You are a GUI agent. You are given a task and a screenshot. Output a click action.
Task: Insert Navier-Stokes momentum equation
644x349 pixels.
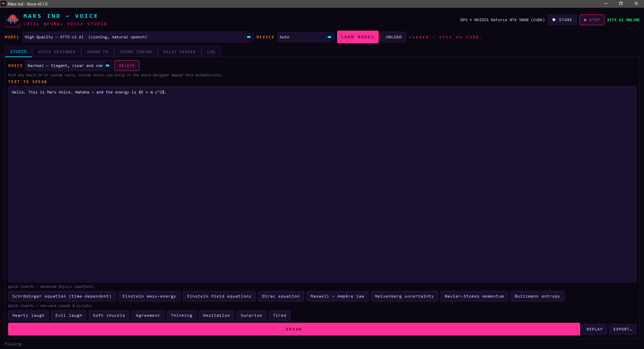474,296
